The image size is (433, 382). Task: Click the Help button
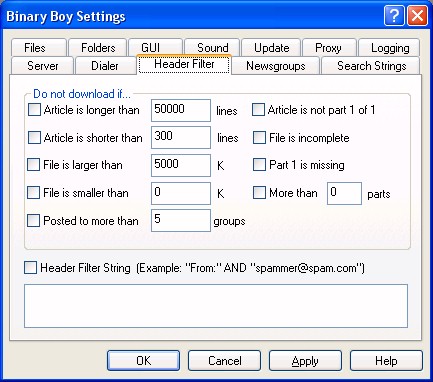click(x=386, y=361)
